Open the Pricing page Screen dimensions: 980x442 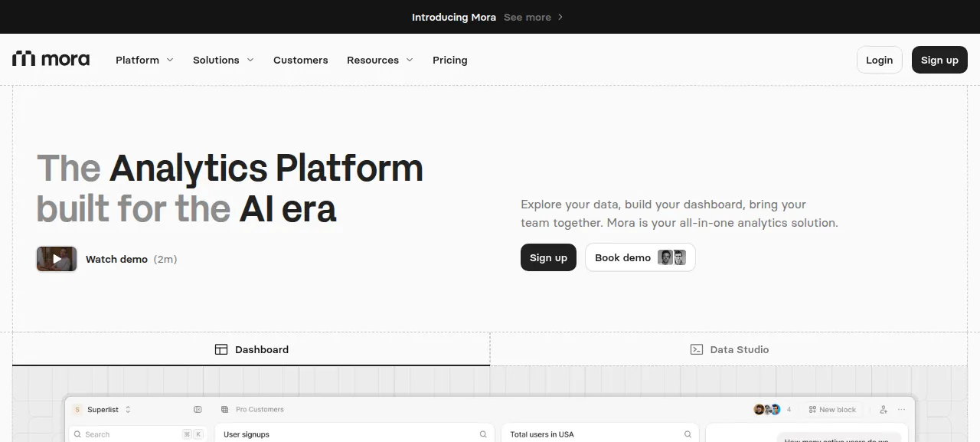point(450,60)
